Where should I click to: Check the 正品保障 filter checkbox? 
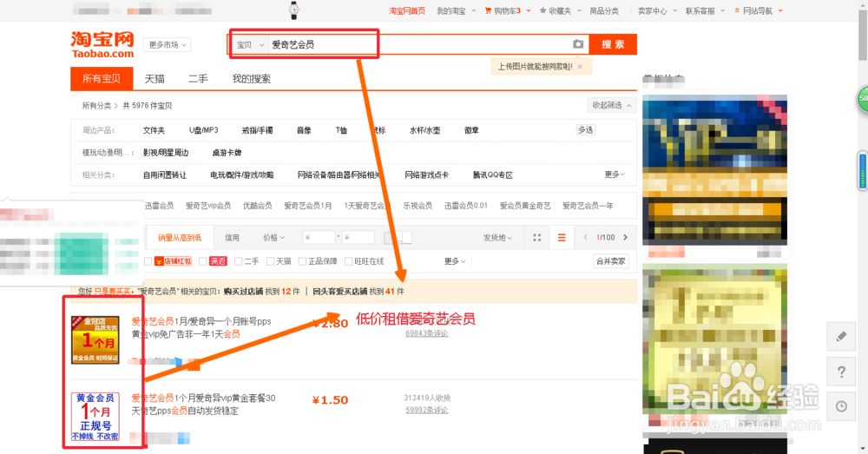coord(302,261)
